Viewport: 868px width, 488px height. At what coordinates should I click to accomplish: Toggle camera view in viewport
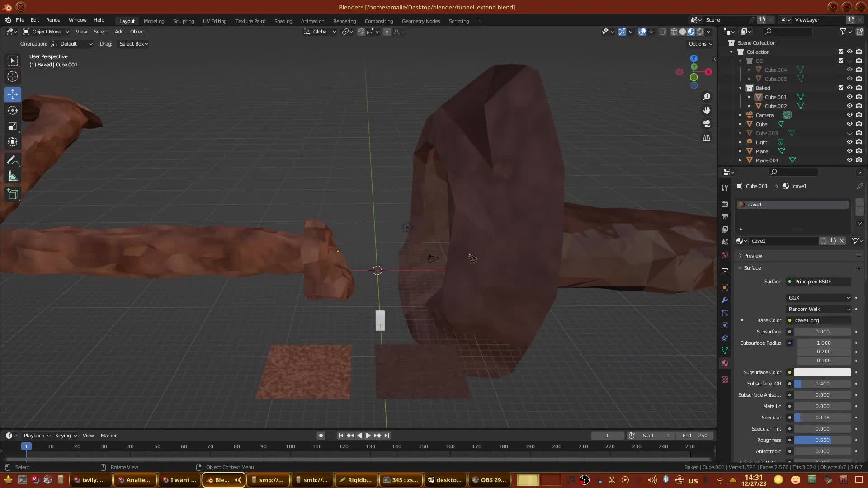pyautogui.click(x=707, y=124)
